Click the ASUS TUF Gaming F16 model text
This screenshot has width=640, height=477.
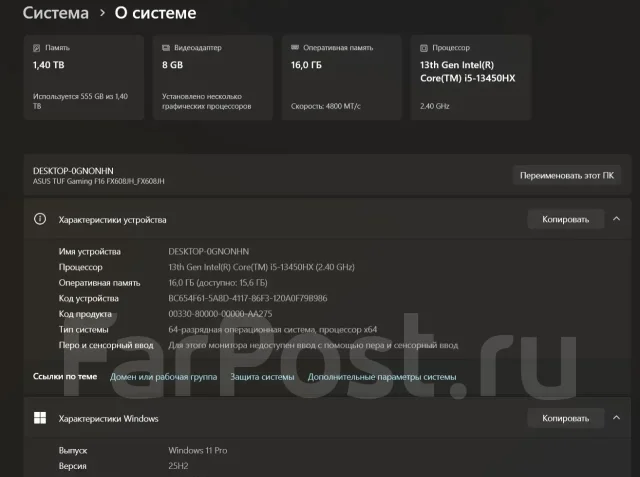(x=98, y=181)
